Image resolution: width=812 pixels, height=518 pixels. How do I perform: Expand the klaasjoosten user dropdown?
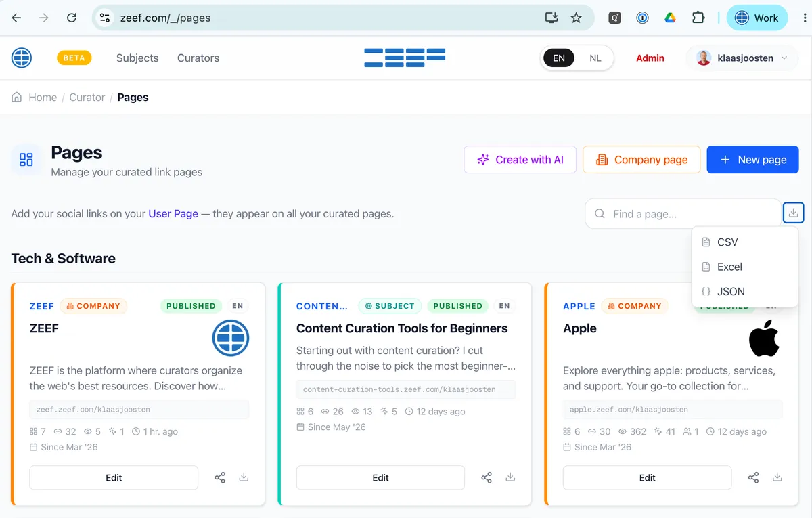[742, 58]
